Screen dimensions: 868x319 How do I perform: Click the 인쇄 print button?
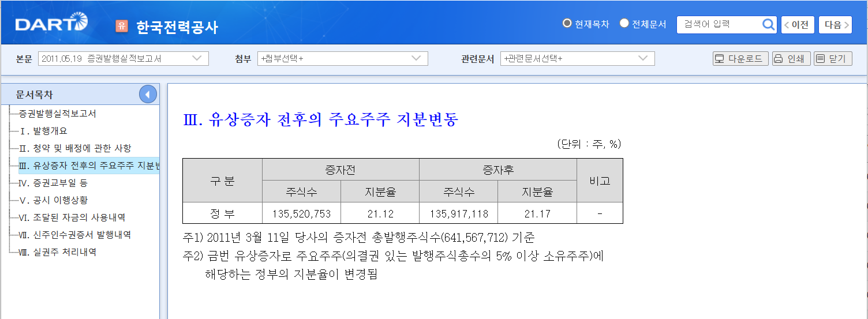(791, 59)
